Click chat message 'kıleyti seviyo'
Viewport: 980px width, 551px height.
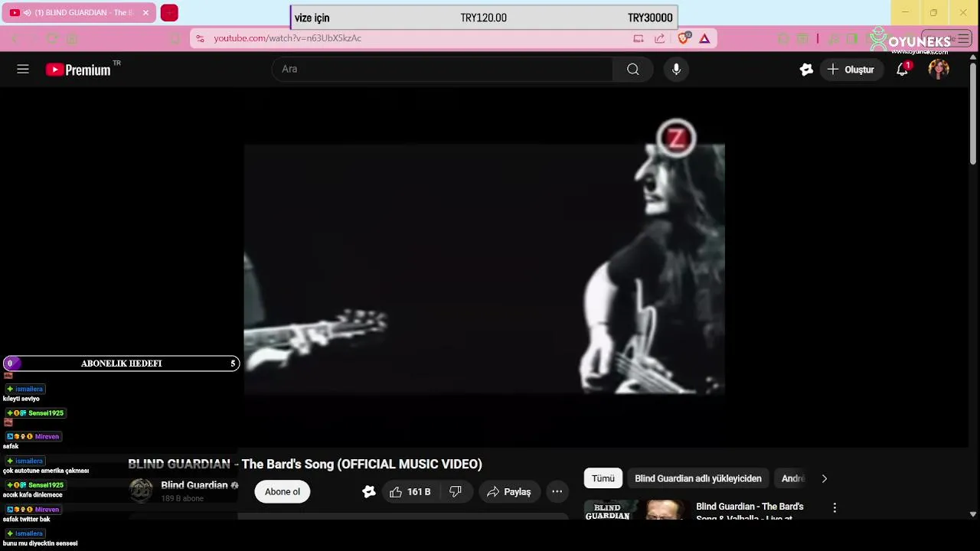click(x=21, y=399)
